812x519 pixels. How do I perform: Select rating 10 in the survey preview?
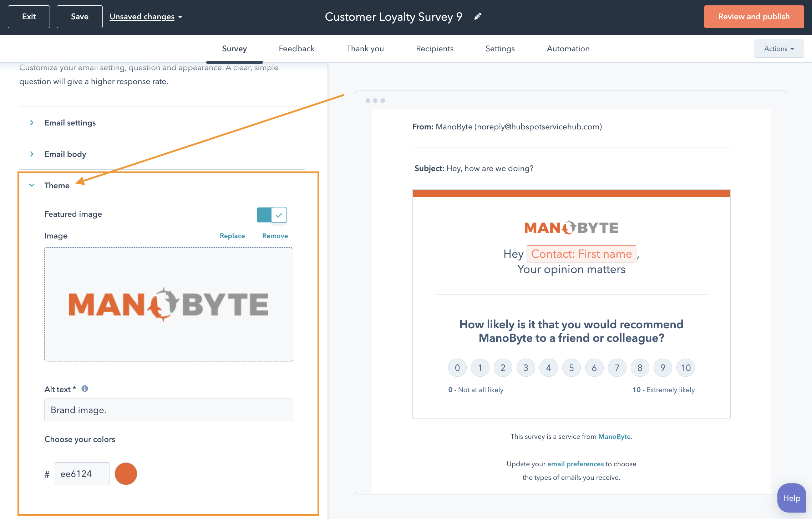[x=686, y=368]
